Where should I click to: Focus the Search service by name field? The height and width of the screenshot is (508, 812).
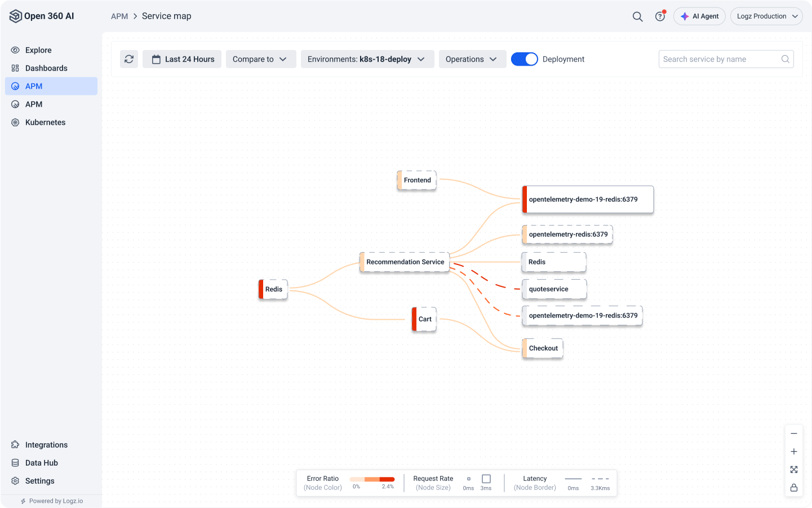(720, 59)
